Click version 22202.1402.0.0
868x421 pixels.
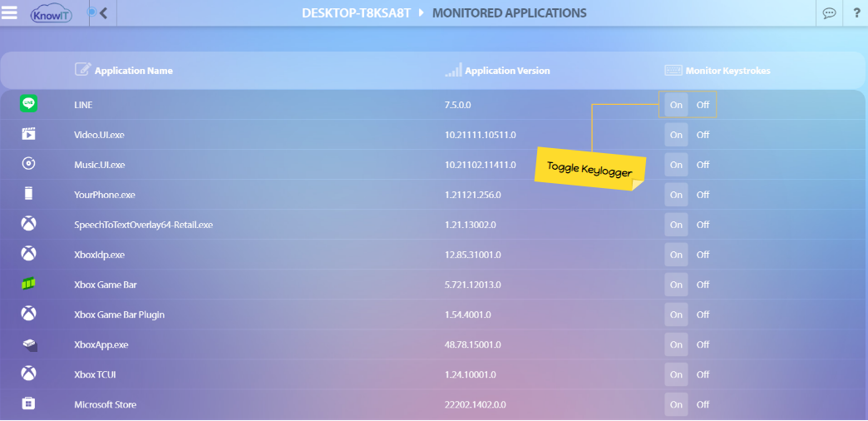pos(476,404)
